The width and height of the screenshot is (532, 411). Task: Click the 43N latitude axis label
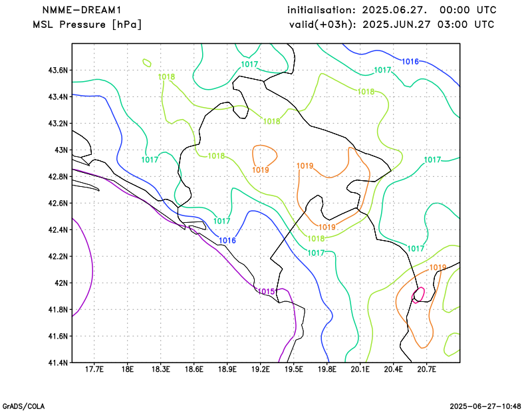pos(61,150)
